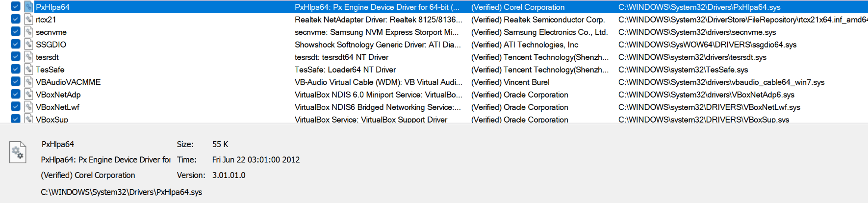Click the PxHlpa64.sys path in details pane
The width and height of the screenshot is (868, 203).
point(122,192)
